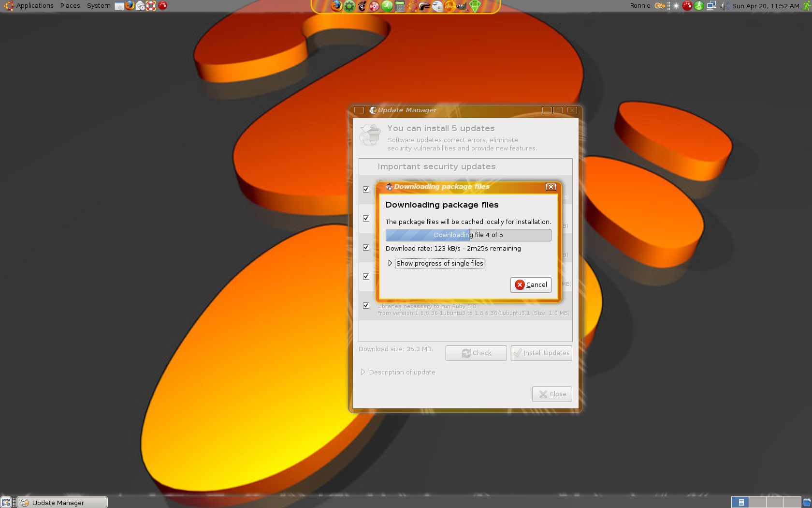This screenshot has width=812, height=508.
Task: Launch the OpenOffice document icon in dock
Action: click(x=437, y=6)
